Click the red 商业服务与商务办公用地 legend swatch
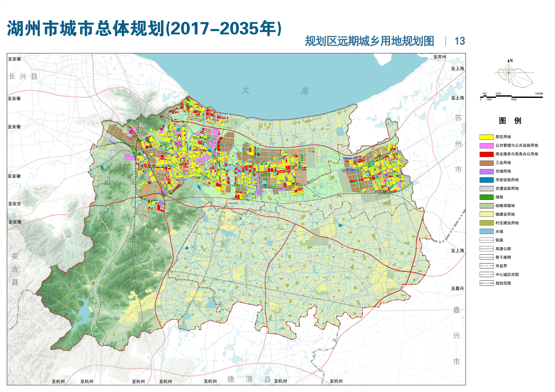Viewport: 555px width, 392px height. pos(486,154)
